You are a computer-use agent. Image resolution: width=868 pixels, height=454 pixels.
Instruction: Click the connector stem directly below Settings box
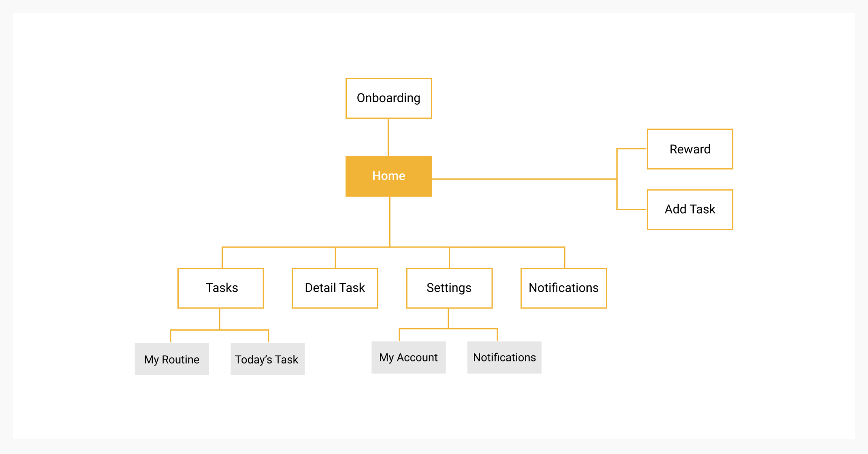(448, 318)
